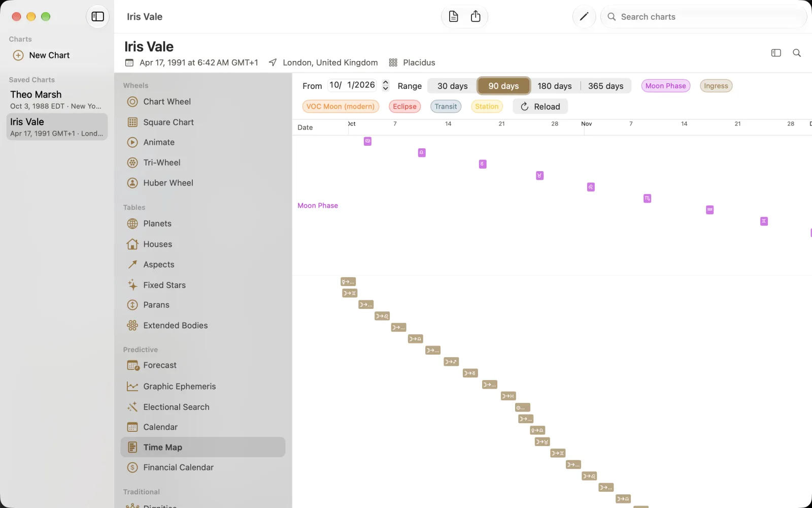This screenshot has width=812, height=508.
Task: Open the Square Chart view
Action: [203, 122]
